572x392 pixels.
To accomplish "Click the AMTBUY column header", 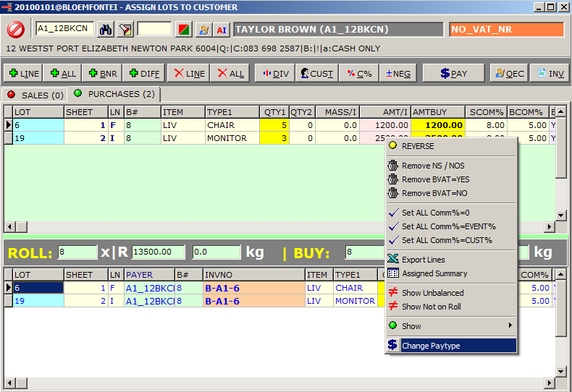I will pos(438,112).
